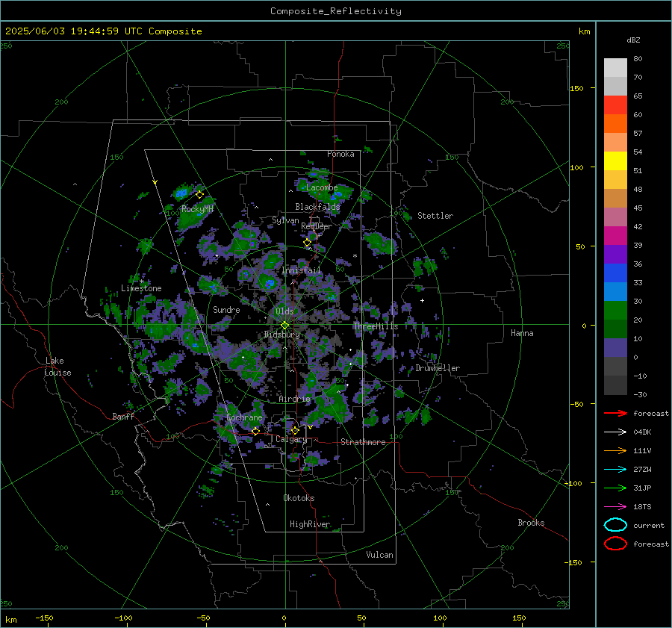Screen dimensions: 672x628
Task: Select the green swatch between 30 and 20 dBZ
Action: point(615,311)
